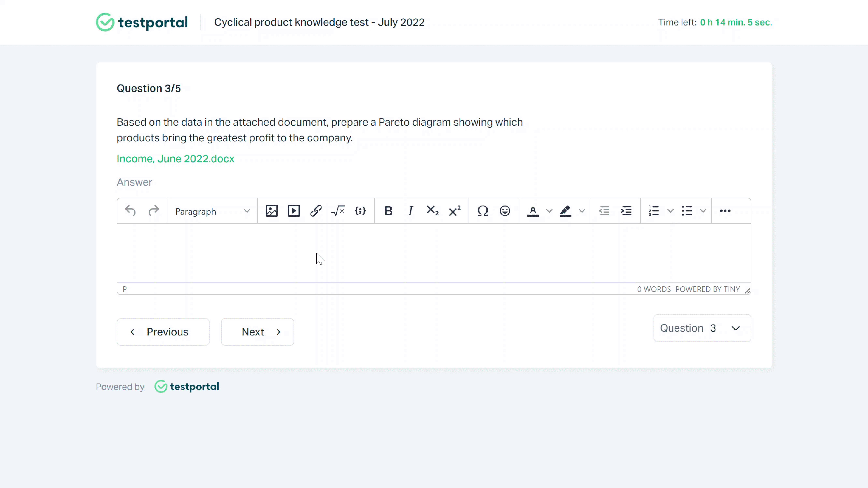Screen dimensions: 868x488
Task: Enable subscript formatting
Action: pos(432,211)
